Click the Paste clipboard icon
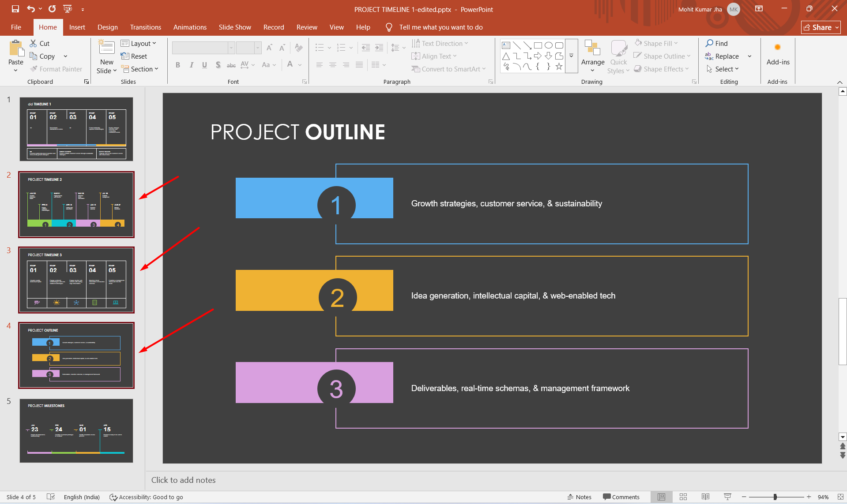 pos(16,49)
